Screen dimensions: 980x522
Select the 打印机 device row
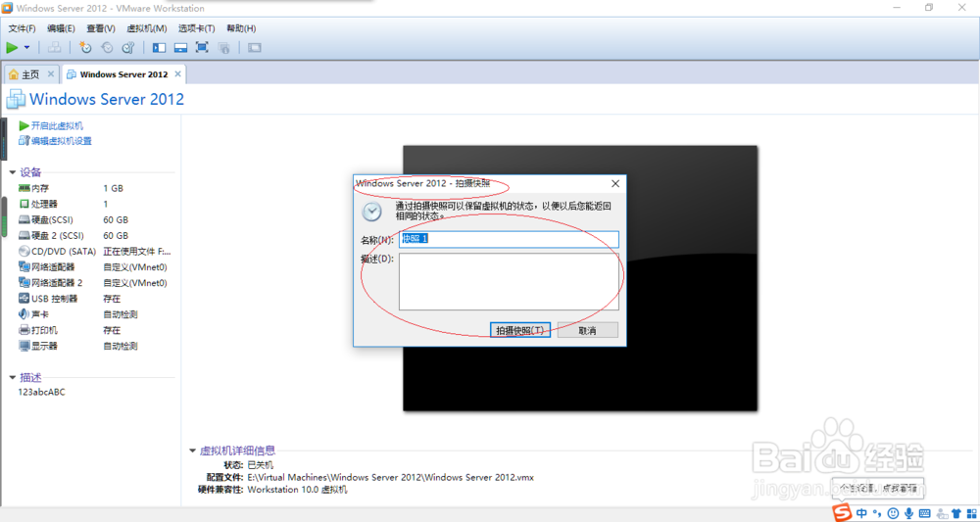[94, 330]
